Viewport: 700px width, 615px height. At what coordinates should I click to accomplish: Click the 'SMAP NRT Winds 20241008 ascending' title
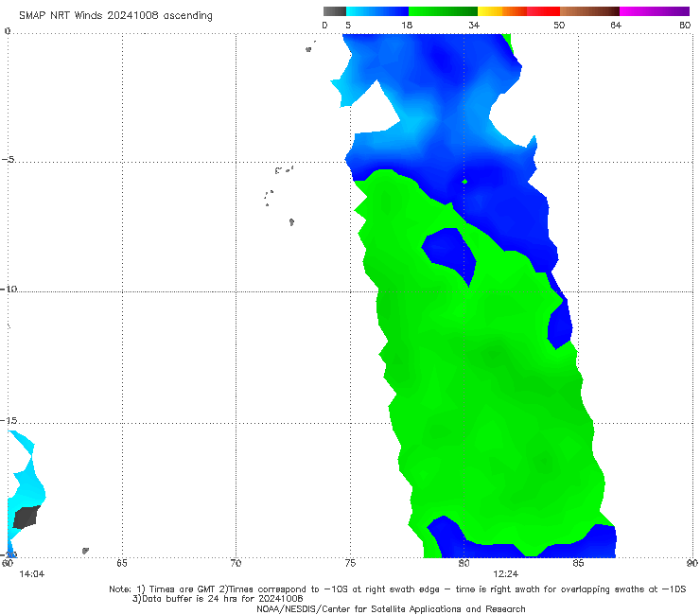[x=115, y=16]
